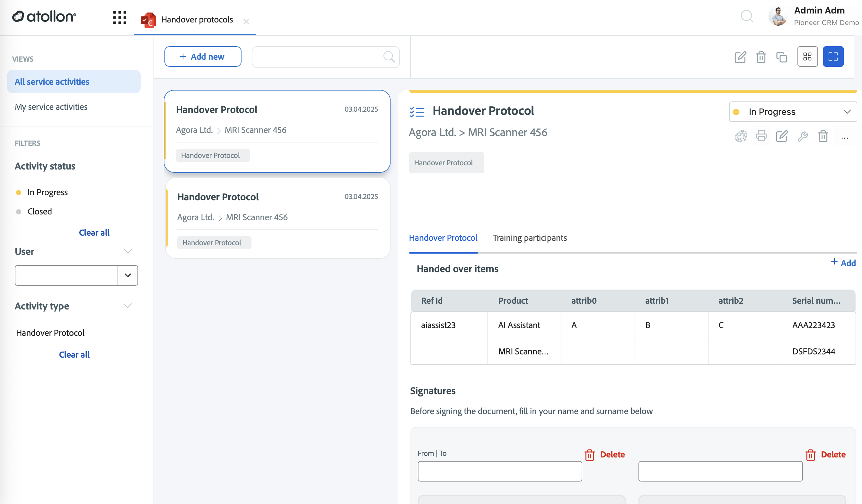Screen dimensions: 862x504
Task: Click the Handover protocols app icon
Action: 148,20
